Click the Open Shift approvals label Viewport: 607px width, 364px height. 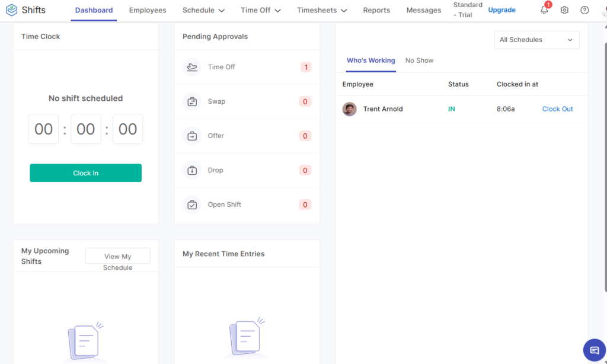pyautogui.click(x=225, y=205)
